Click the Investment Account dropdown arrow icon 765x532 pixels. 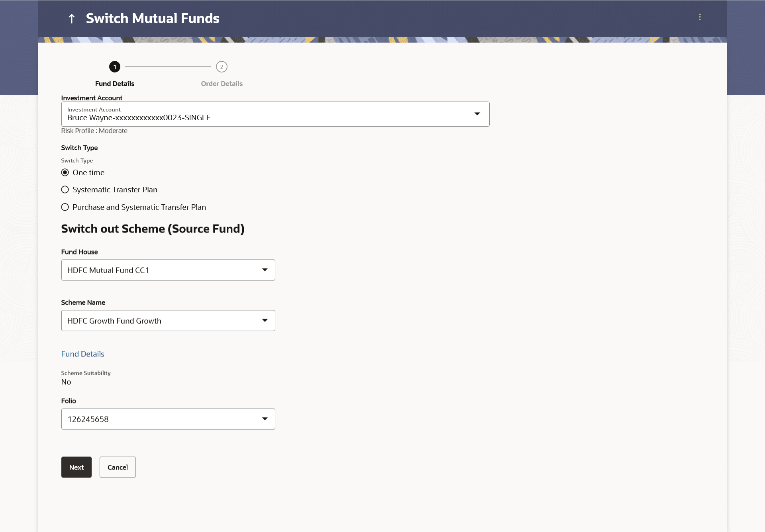tap(477, 114)
